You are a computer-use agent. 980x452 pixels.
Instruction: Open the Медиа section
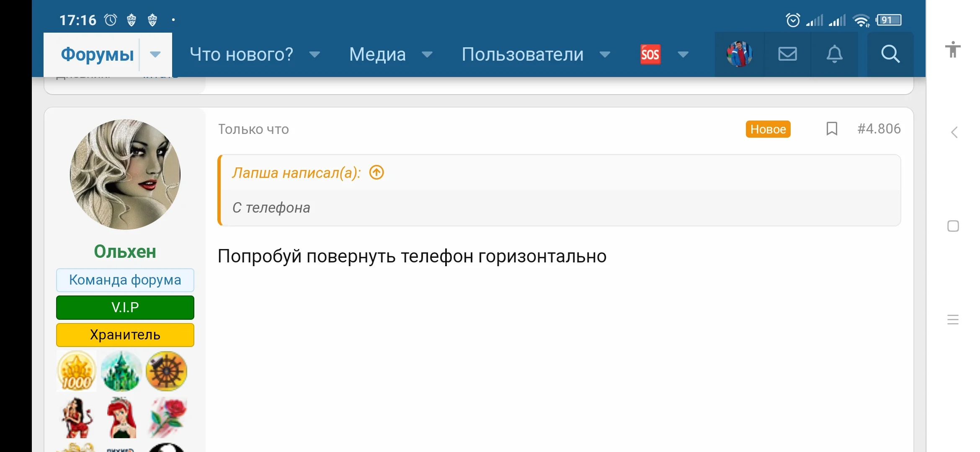[x=377, y=54]
